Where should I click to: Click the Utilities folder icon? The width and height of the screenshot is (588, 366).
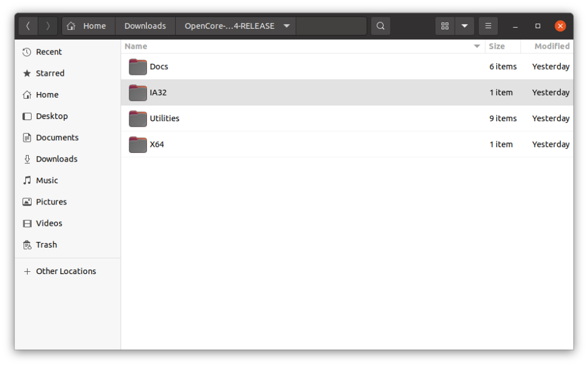point(138,118)
